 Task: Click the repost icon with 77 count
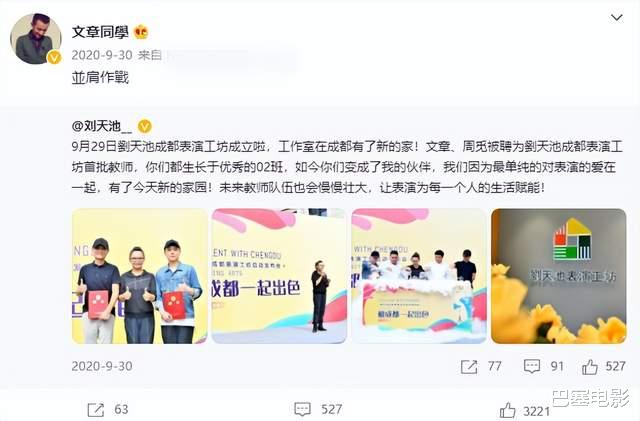(x=469, y=366)
